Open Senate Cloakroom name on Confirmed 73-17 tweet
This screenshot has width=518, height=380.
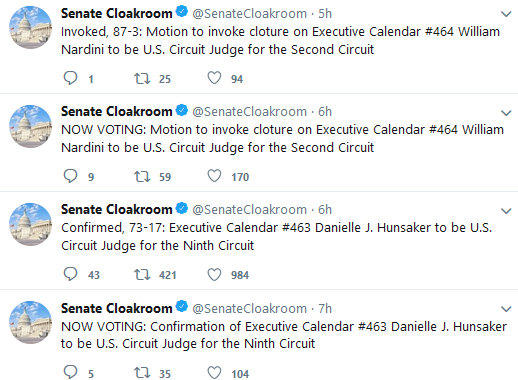(x=116, y=209)
